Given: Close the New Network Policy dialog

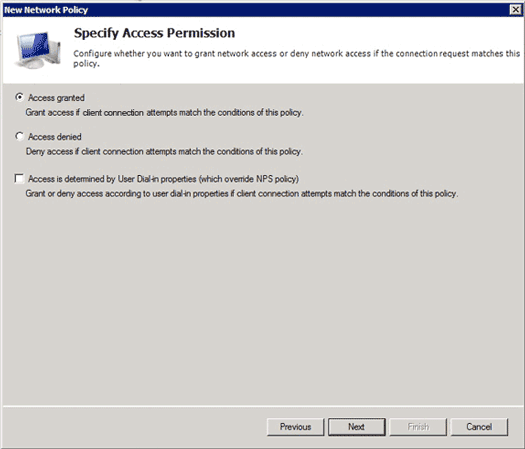Looking at the screenshot, I should point(515,10).
